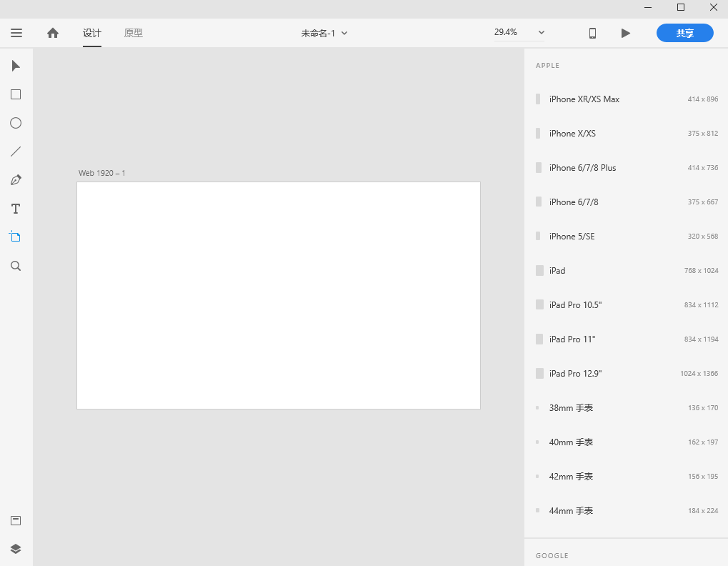Screen dimensions: 728x566
Task: Choose iPad Pro 11" artboard preset
Action: coord(627,339)
